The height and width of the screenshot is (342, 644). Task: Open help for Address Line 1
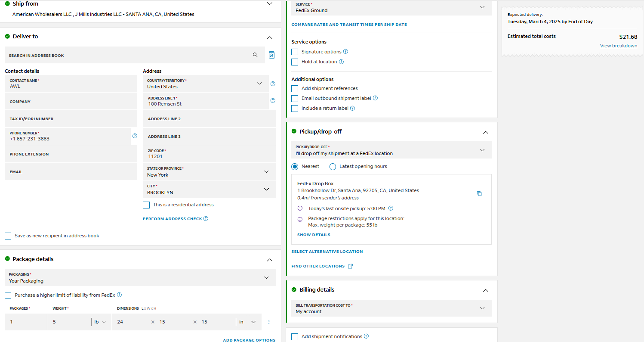(x=273, y=101)
